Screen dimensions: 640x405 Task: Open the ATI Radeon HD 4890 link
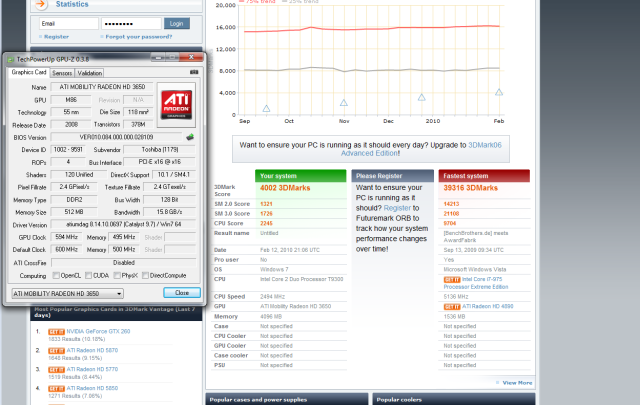488,306
